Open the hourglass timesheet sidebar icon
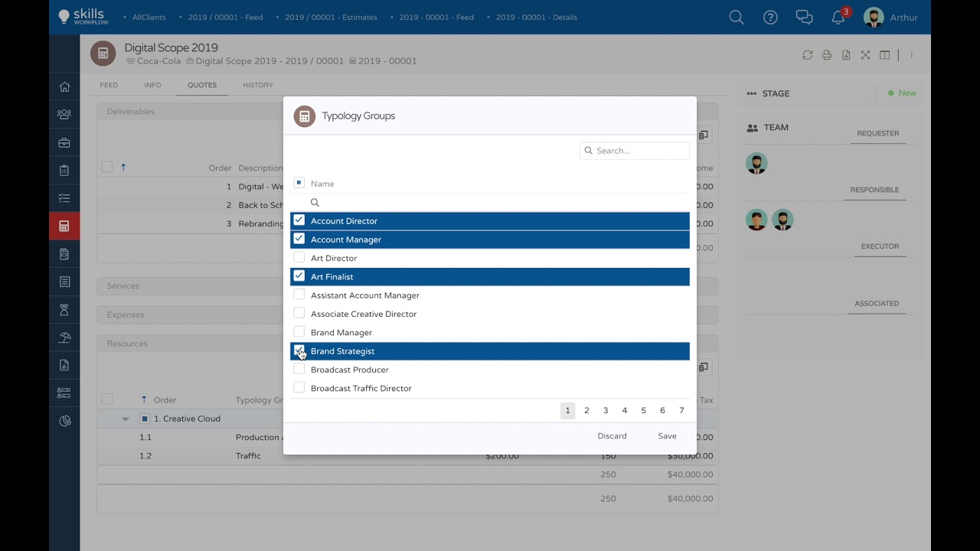This screenshot has width=980, height=551. 64,310
